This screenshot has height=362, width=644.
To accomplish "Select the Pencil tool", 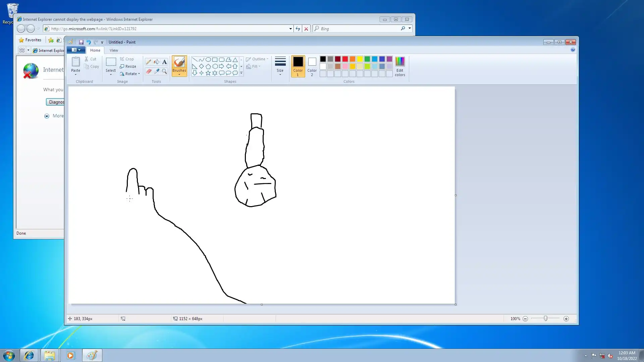I will coord(148,62).
